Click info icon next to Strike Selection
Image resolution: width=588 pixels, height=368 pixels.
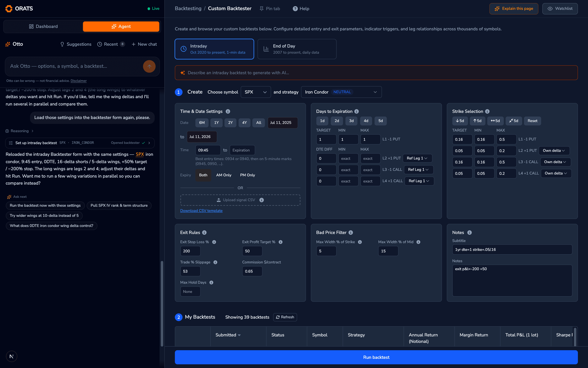487,111
